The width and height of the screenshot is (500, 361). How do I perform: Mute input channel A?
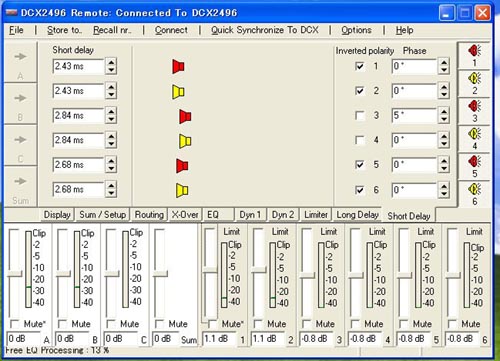point(15,324)
